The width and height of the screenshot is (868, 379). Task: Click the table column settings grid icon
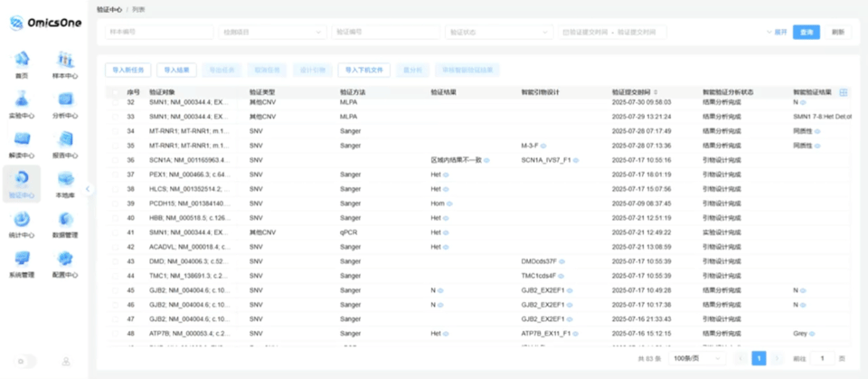843,92
